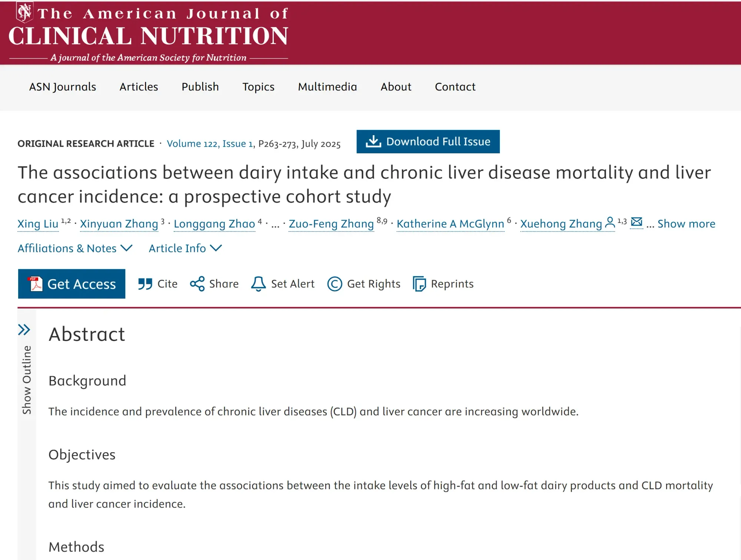
Task: Click the author profile icon for Xuehong Zhang
Action: (610, 223)
